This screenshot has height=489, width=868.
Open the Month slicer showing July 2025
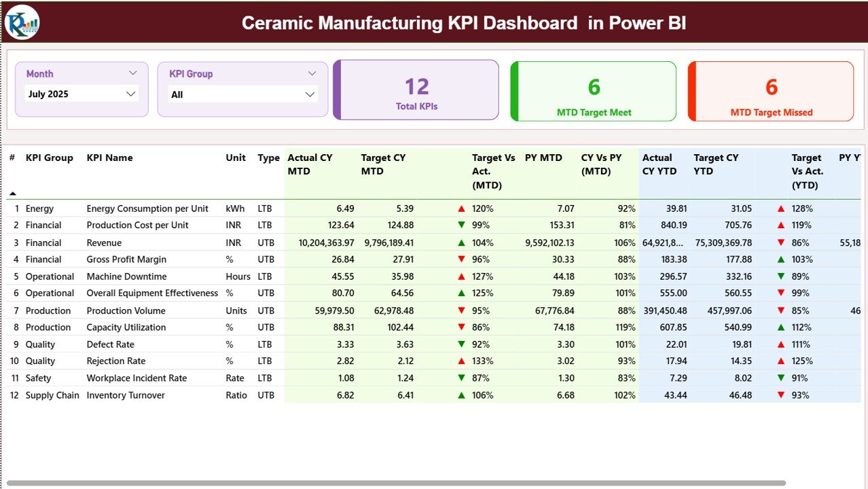pos(81,94)
